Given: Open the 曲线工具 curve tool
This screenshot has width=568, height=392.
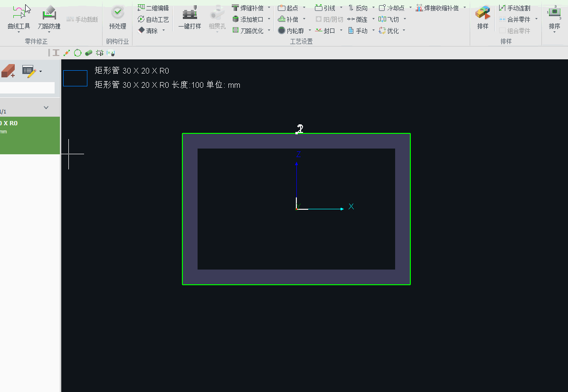Looking at the screenshot, I should point(19,17).
